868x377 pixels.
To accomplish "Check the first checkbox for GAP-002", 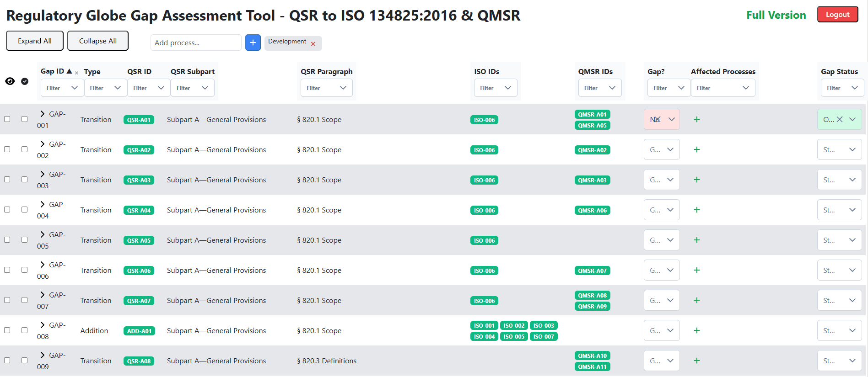I will click(x=7, y=149).
